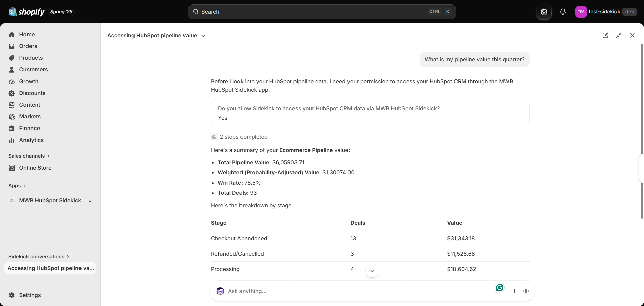Expand the Apps section

17,186
